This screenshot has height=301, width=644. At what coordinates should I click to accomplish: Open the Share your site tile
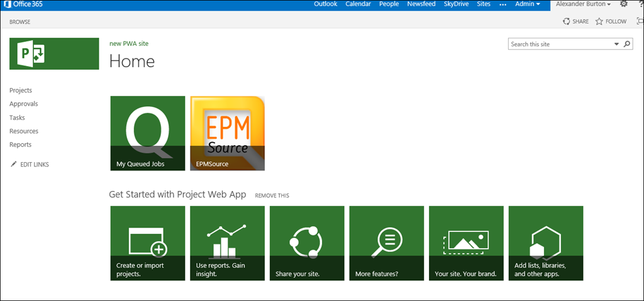pyautogui.click(x=307, y=244)
